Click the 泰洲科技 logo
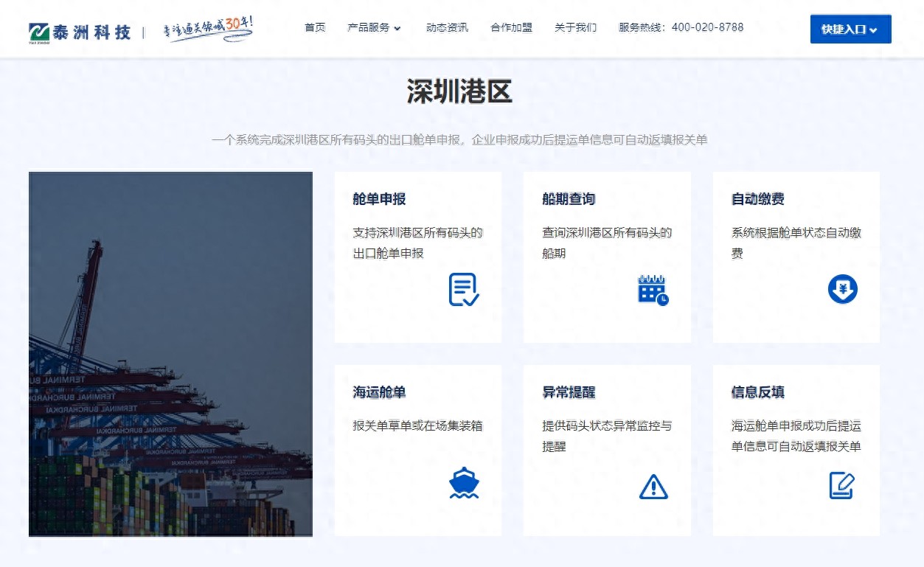This screenshot has width=924, height=567. click(x=80, y=32)
